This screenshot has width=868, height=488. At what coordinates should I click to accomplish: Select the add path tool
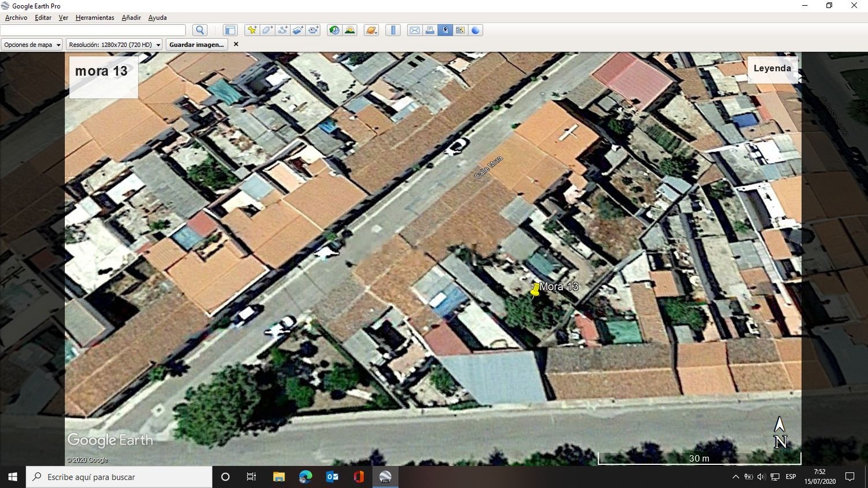[x=282, y=30]
